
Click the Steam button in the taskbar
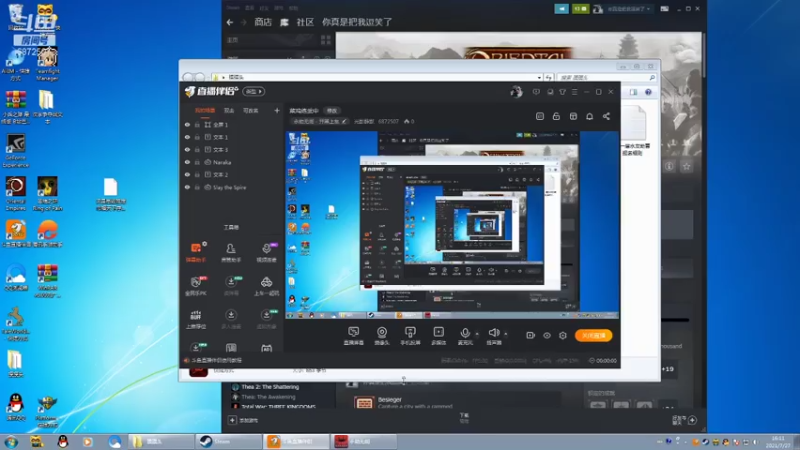229,441
